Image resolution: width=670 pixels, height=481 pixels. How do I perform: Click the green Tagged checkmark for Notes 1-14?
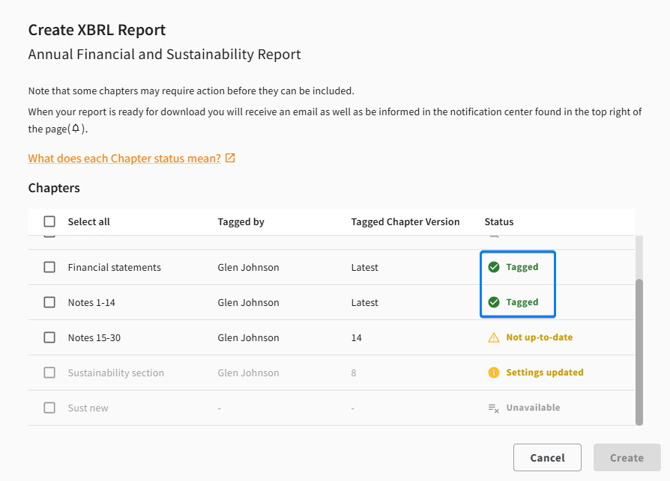pos(493,302)
